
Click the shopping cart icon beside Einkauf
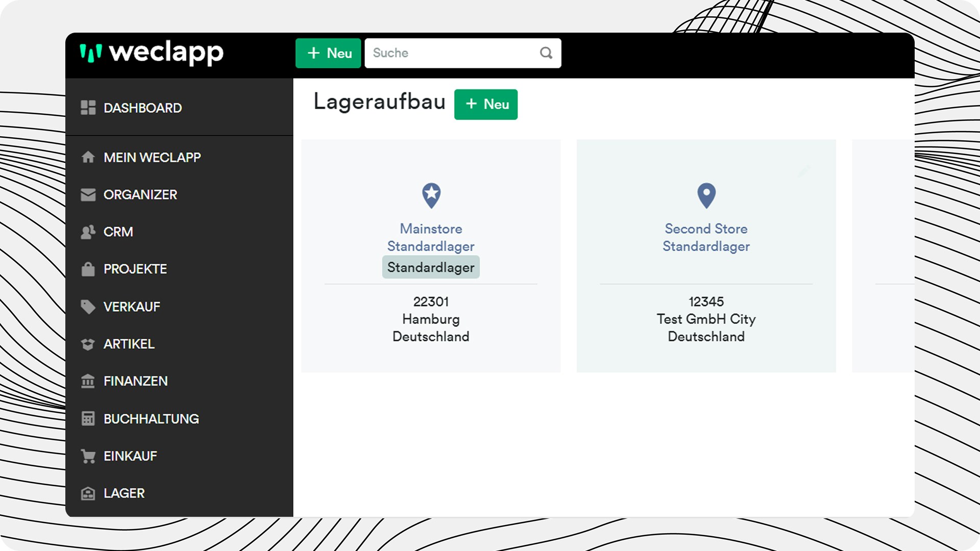[x=88, y=456]
